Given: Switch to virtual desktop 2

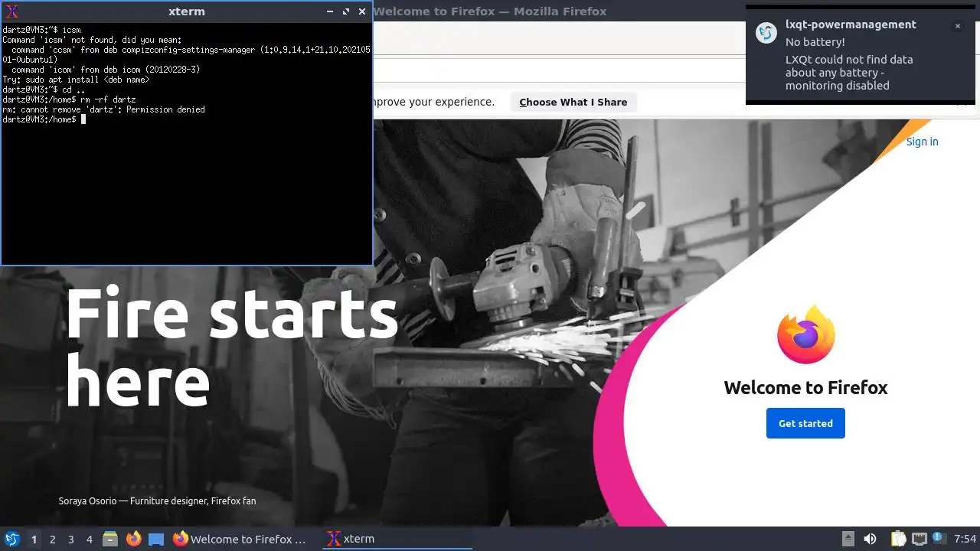Looking at the screenshot, I should (x=52, y=540).
